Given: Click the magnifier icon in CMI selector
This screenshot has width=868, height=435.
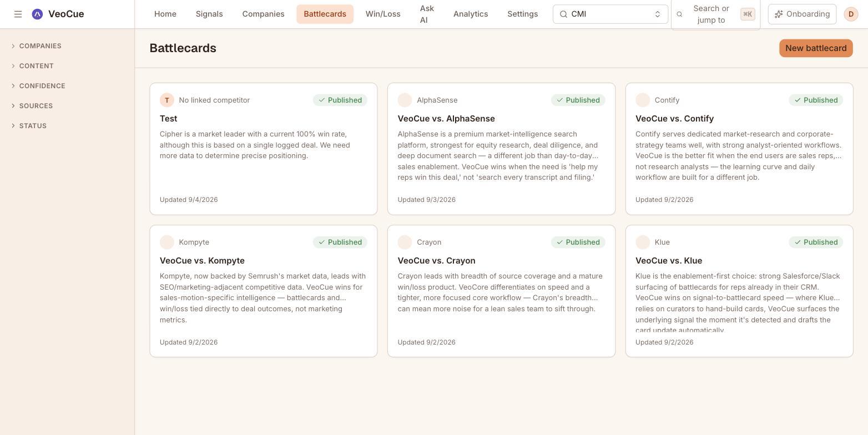Looking at the screenshot, I should 563,14.
